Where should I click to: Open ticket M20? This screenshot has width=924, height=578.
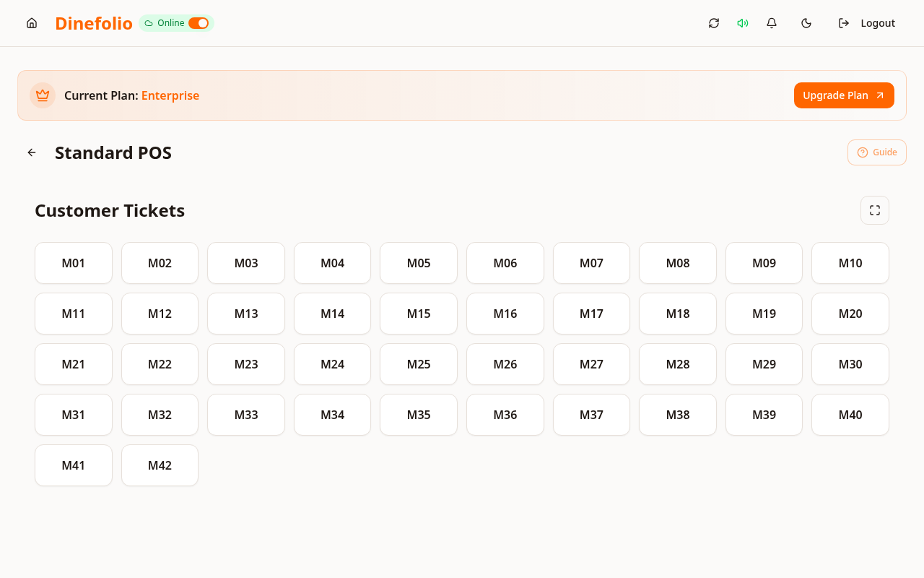pos(850,314)
